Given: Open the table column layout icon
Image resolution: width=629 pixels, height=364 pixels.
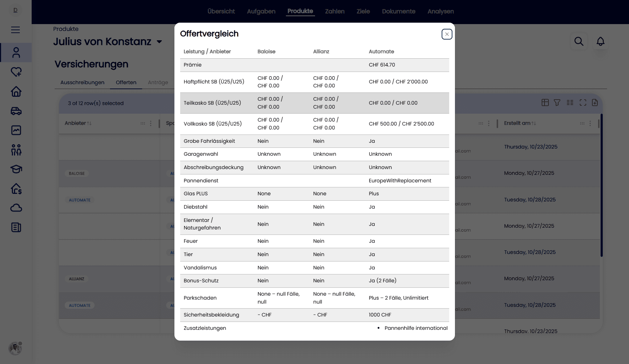Looking at the screenshot, I should tap(545, 103).
